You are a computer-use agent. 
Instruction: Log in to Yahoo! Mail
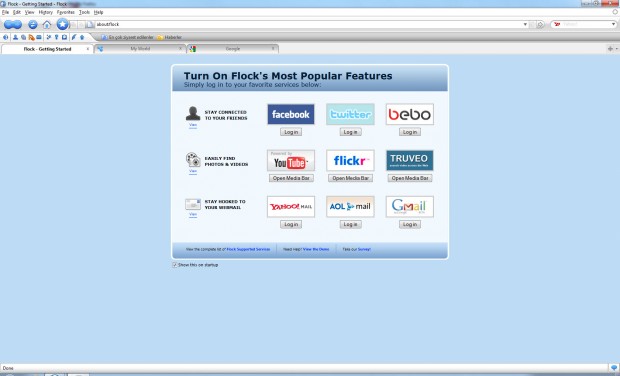click(x=291, y=225)
